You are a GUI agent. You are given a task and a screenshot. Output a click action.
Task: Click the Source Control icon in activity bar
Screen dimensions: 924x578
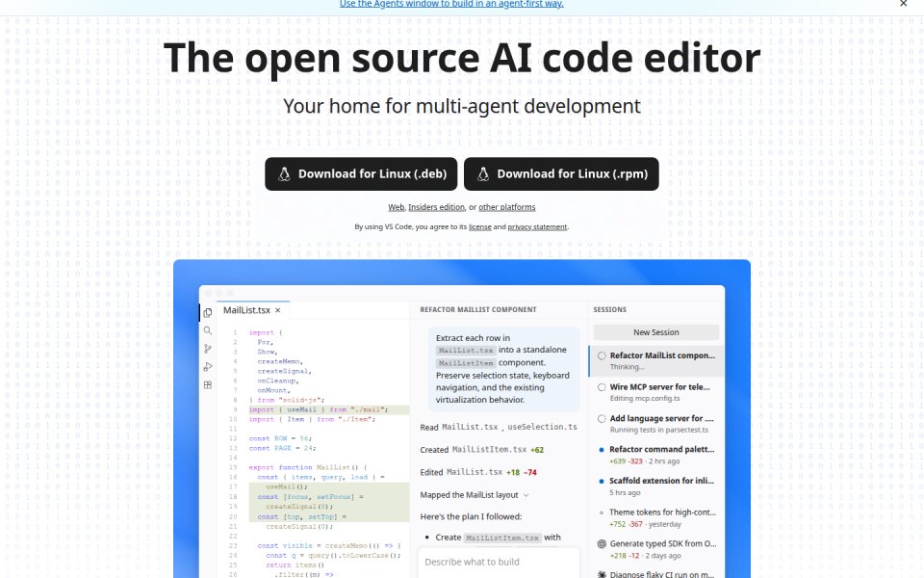[208, 349]
